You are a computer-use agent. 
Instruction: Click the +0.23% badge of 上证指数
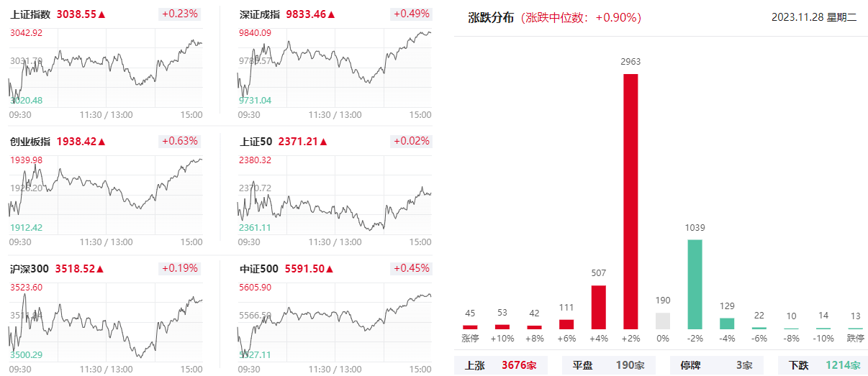click(x=179, y=14)
